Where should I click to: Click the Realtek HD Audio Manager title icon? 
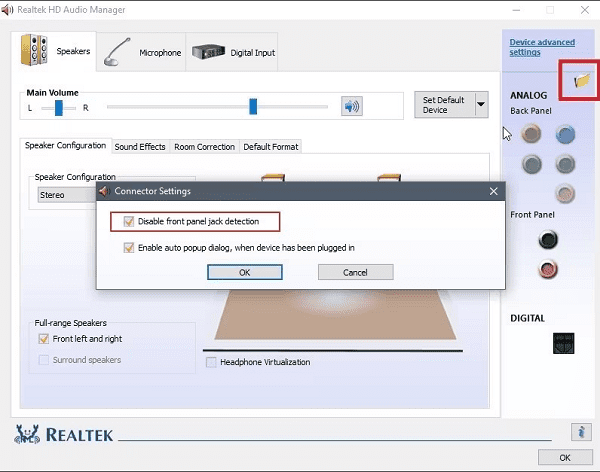point(7,10)
